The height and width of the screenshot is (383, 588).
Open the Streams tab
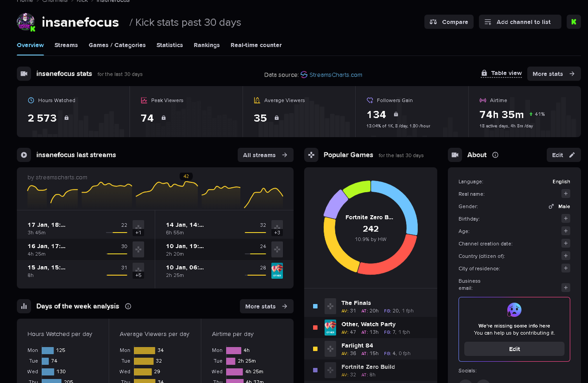[x=66, y=45]
